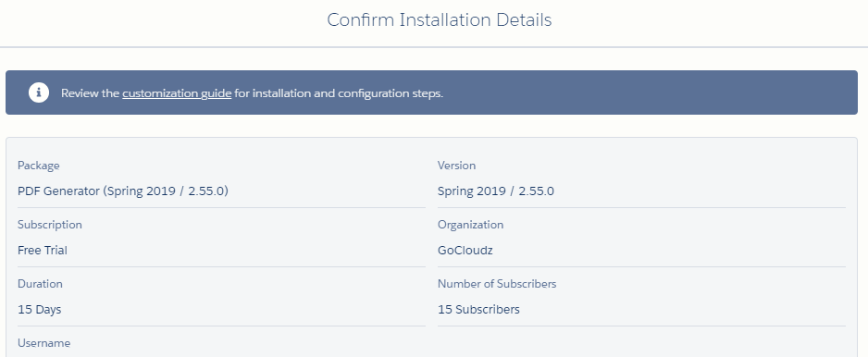Click the empty area of the details panel below Number of Subscribers
Viewport: 868px width, 357px height.
tap(641, 342)
